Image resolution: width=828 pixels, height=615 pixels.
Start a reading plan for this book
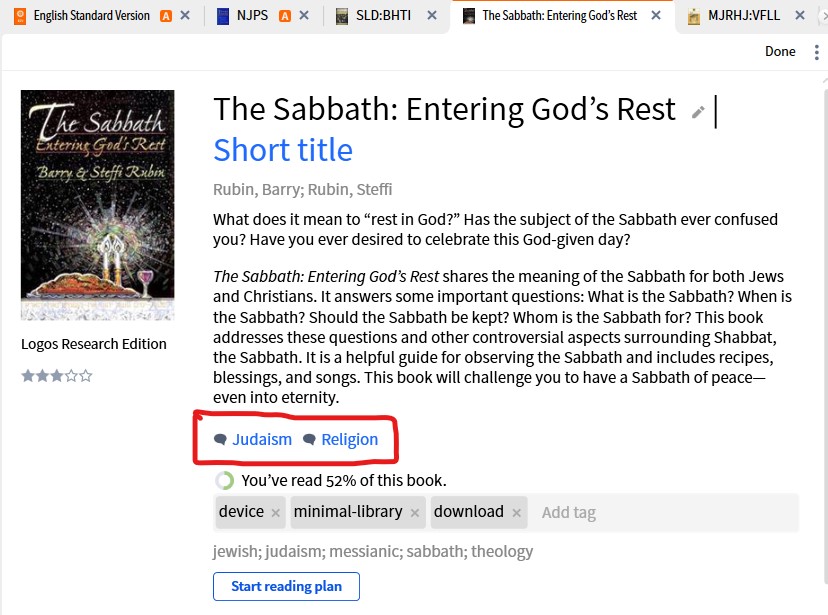coord(286,586)
